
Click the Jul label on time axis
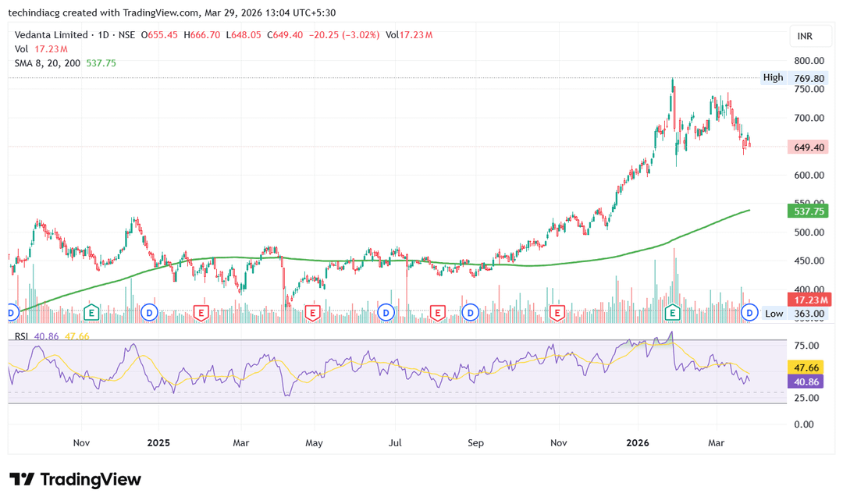tap(395, 443)
